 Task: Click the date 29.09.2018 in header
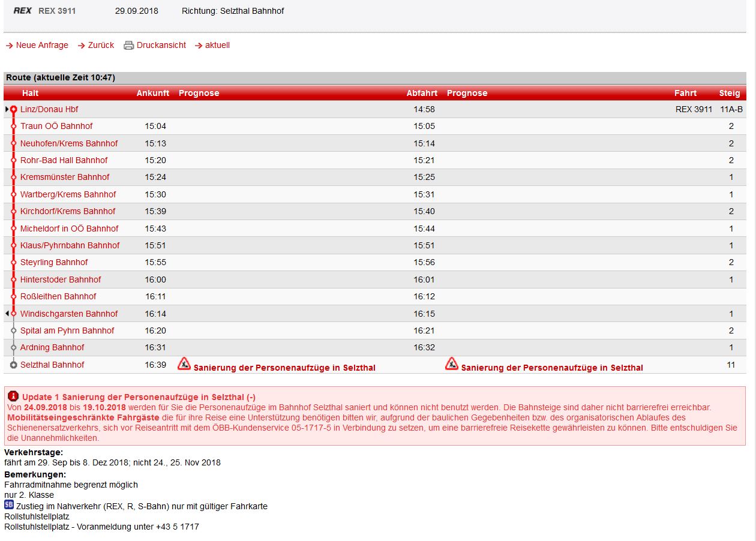(x=137, y=11)
